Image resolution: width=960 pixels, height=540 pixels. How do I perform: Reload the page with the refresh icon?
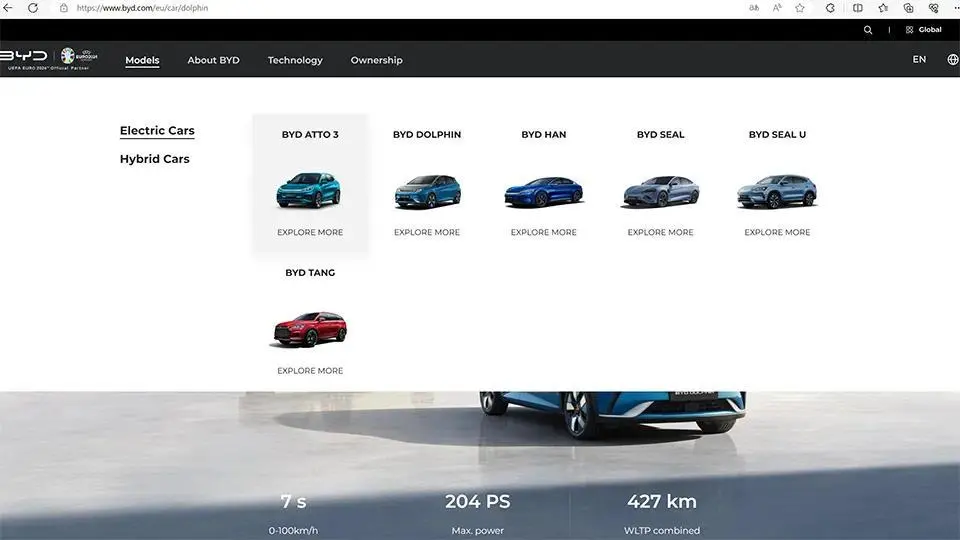pyautogui.click(x=33, y=8)
